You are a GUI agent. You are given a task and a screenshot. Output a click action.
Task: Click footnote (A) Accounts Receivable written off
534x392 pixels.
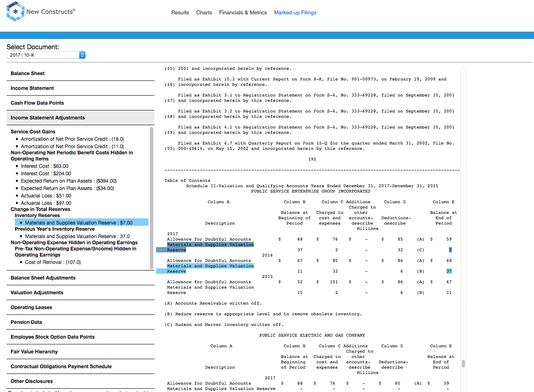point(213,303)
